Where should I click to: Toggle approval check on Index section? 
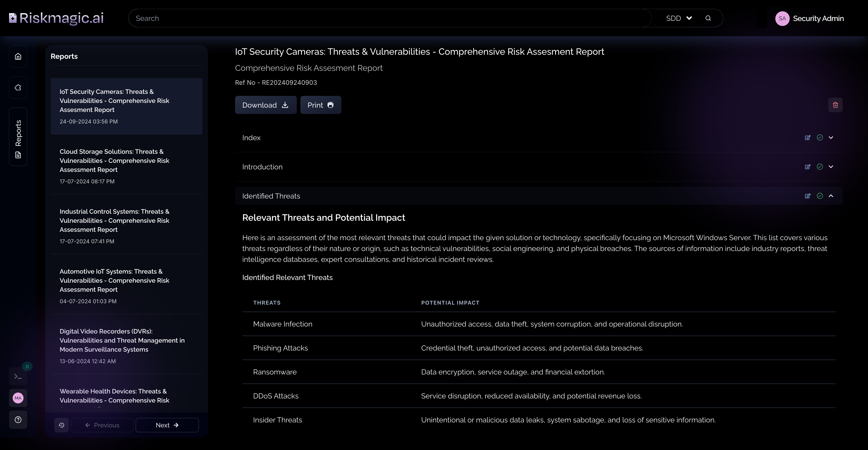click(x=819, y=137)
